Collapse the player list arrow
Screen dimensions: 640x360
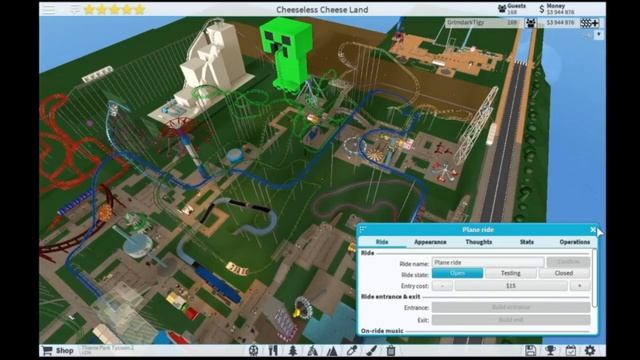pos(598,34)
